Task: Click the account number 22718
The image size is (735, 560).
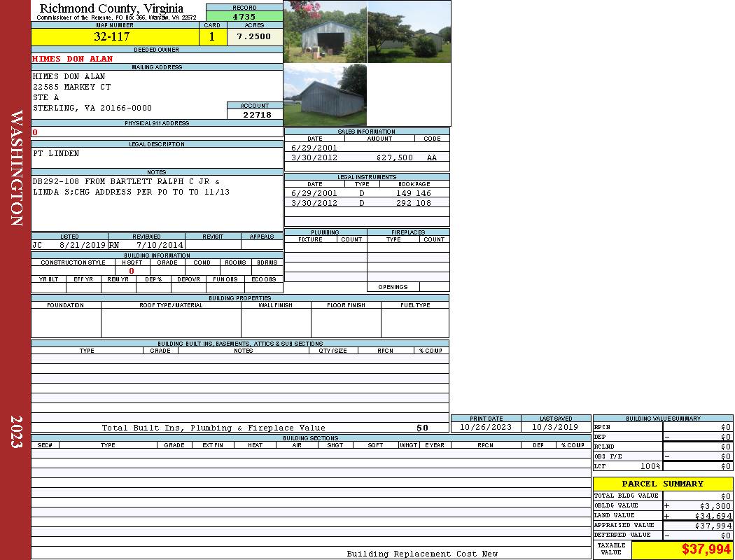Action: pos(255,115)
